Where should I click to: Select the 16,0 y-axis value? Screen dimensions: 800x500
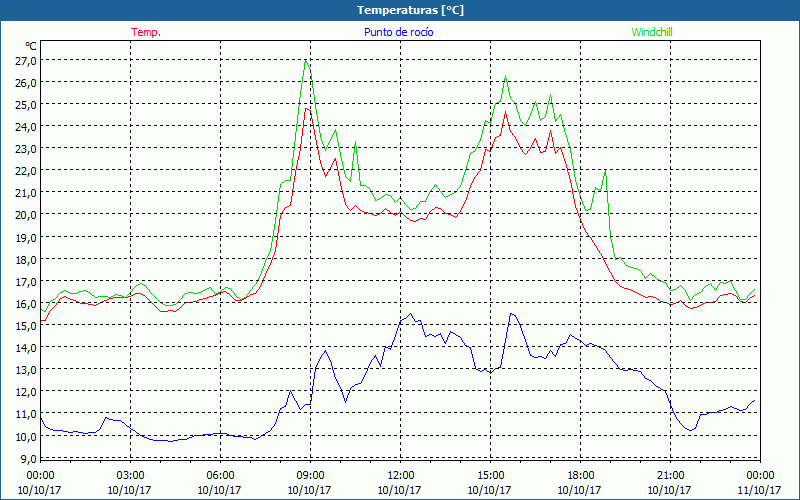[26, 304]
